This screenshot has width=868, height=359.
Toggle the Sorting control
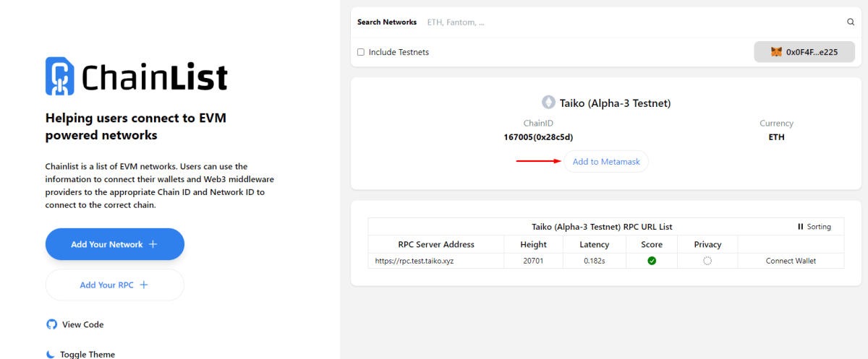tap(814, 227)
